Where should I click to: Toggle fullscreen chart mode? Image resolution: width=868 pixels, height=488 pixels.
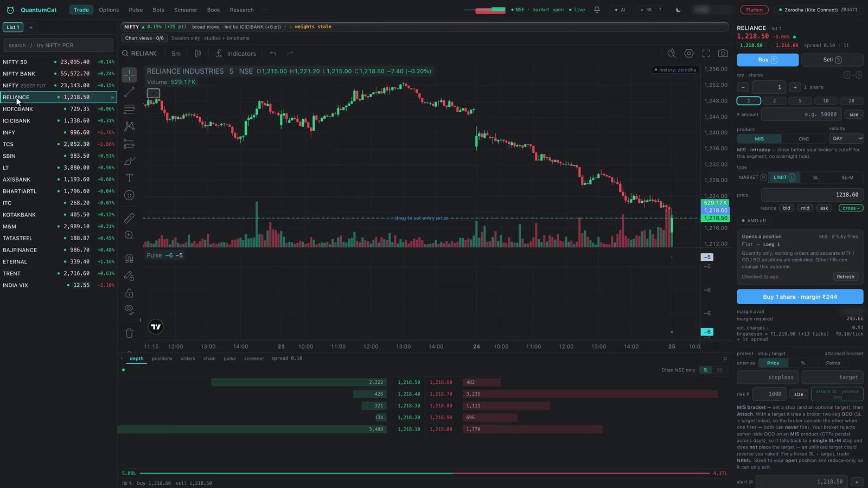[x=706, y=53]
